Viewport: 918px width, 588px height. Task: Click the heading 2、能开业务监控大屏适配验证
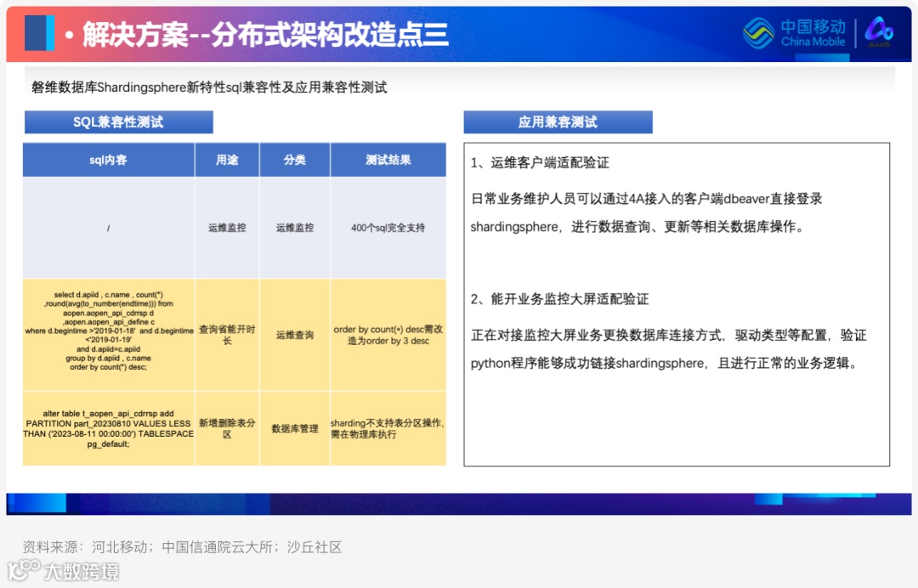click(x=559, y=300)
